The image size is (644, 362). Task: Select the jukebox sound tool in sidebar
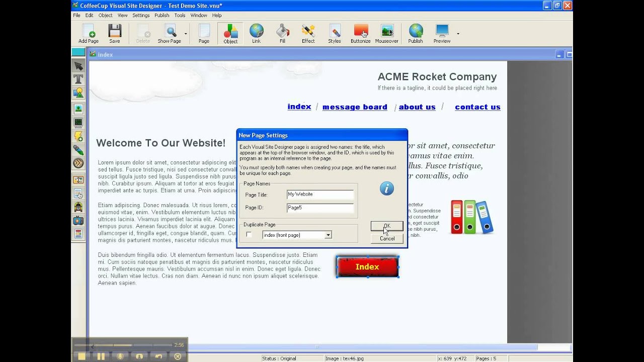click(78, 207)
